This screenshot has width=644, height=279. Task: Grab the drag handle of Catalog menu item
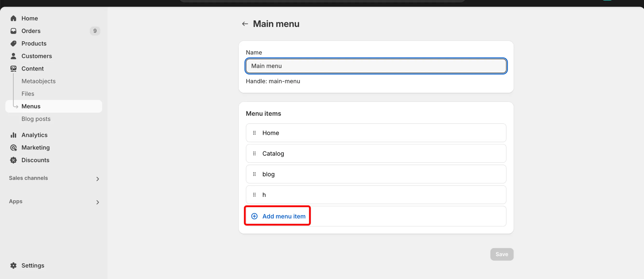tap(254, 153)
